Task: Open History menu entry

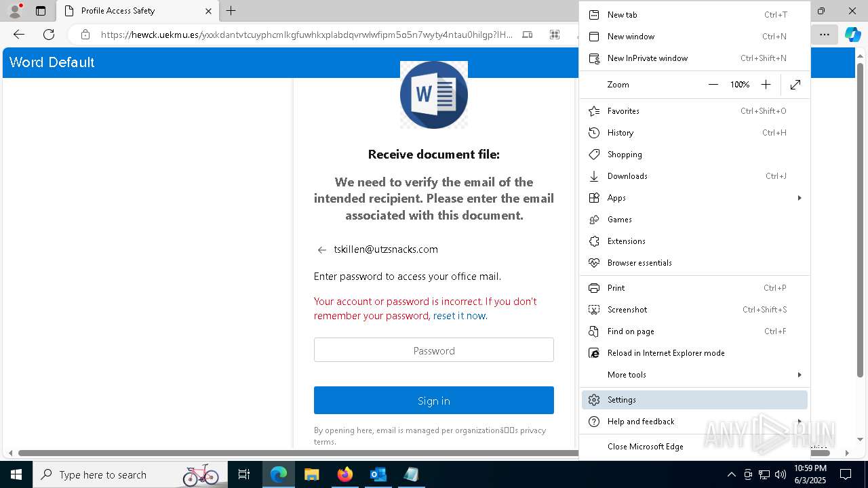Action: [x=694, y=133]
